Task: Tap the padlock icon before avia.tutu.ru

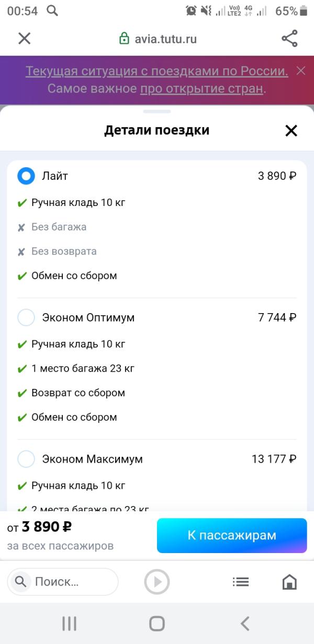Action: coord(124,38)
